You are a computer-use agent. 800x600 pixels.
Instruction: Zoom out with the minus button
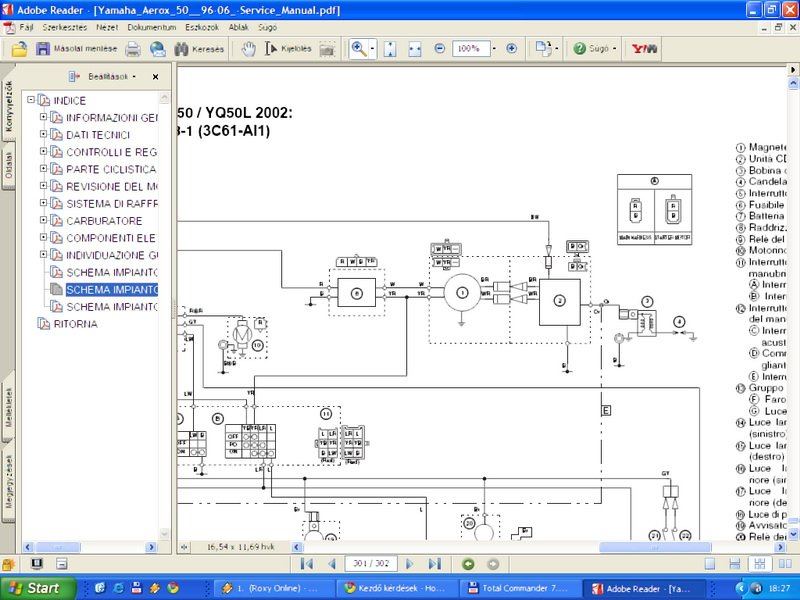tap(440, 48)
